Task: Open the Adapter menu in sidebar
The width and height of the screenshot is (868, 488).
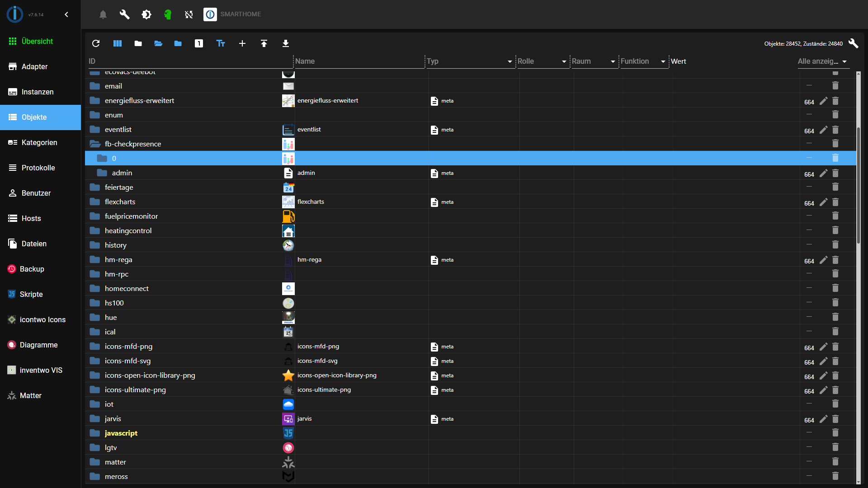Action: 34,66
